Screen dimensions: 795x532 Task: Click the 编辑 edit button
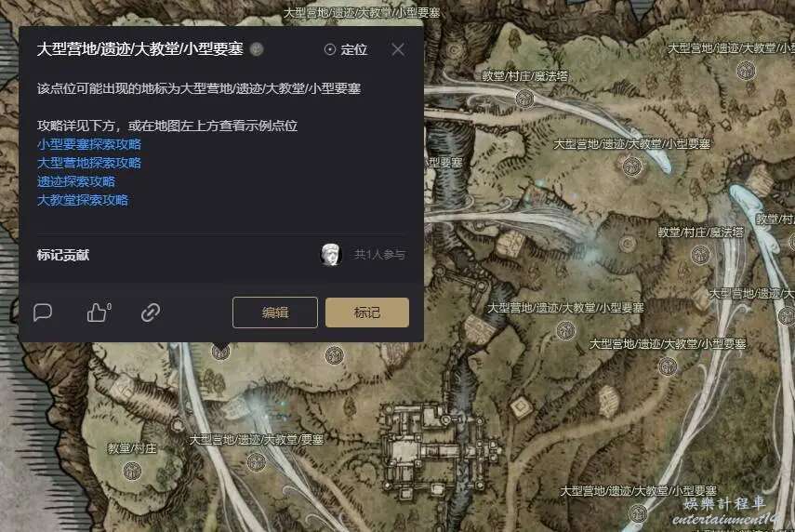275,313
